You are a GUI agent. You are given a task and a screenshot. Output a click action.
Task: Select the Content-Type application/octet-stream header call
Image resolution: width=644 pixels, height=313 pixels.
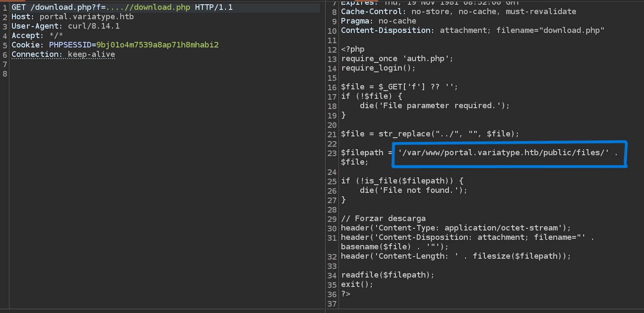(456, 228)
